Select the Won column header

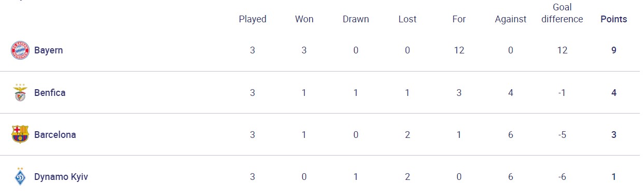coord(304,19)
